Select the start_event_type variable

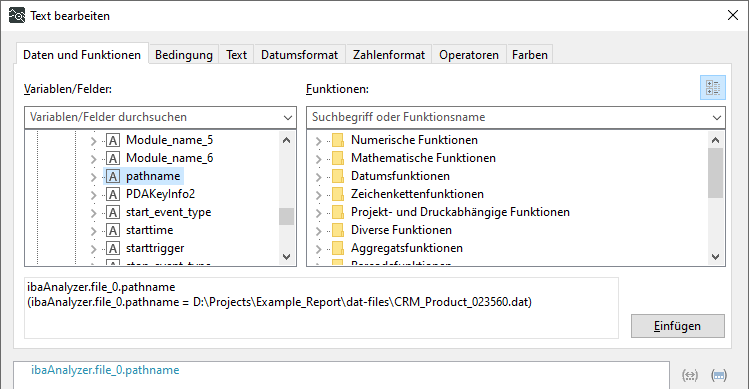[169, 212]
